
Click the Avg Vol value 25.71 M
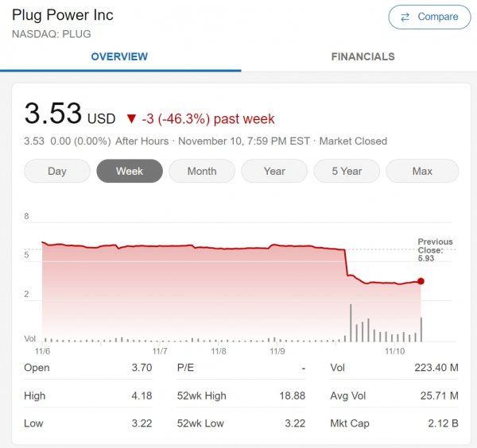[440, 396]
